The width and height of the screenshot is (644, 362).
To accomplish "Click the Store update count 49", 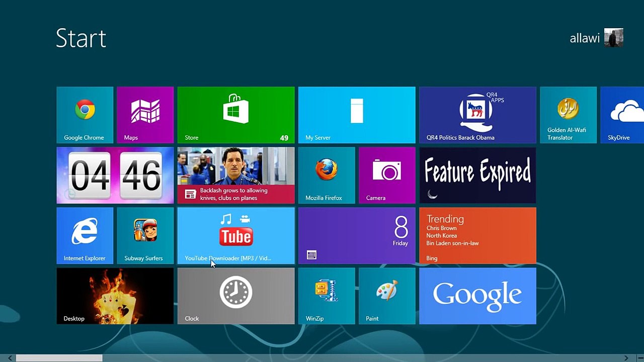I will coord(284,138).
